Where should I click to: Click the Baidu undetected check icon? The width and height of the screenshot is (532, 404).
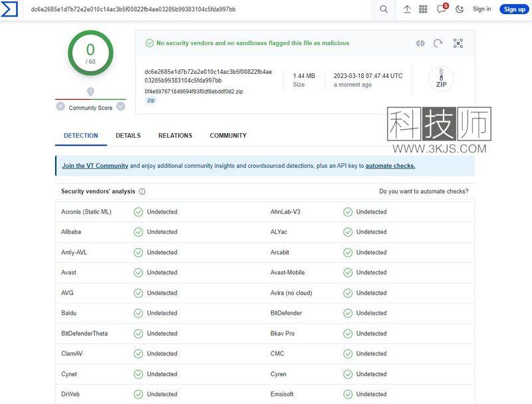(138, 313)
